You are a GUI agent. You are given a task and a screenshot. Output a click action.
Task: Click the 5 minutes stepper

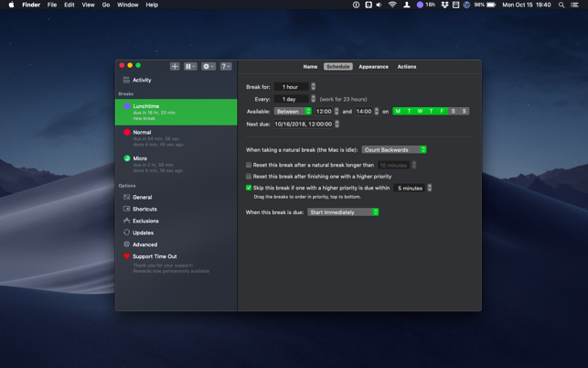tap(430, 188)
